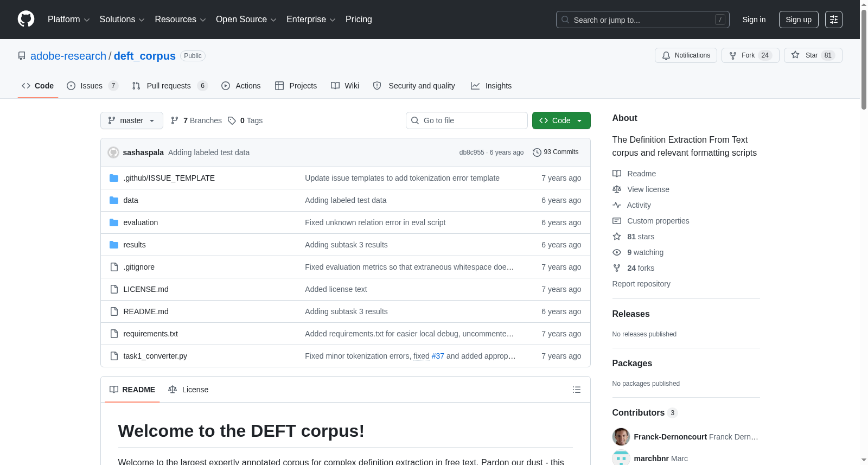Open the Open Source menu
This screenshot has width=868, height=465.
(x=246, y=20)
